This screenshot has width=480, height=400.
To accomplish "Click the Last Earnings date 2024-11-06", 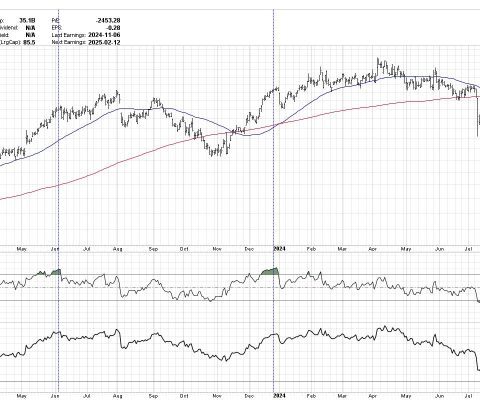I will [x=104, y=35].
